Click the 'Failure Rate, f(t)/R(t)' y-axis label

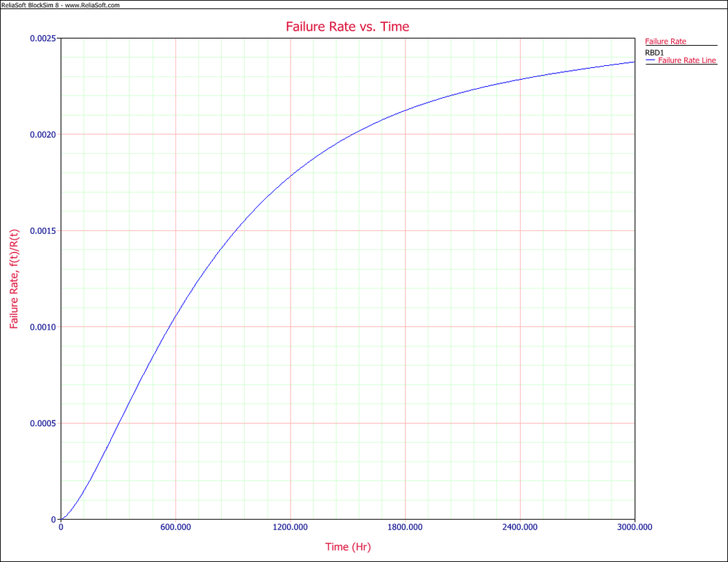pos(14,279)
